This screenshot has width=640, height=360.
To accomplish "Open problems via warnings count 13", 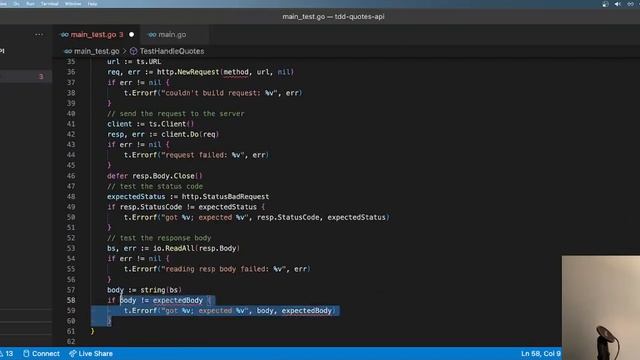I will (x=7, y=353).
